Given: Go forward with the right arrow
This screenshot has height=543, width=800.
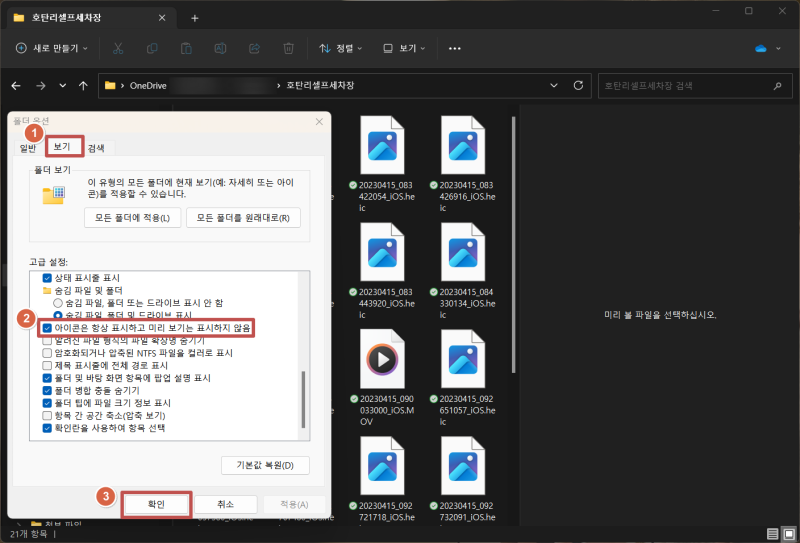Looking at the screenshot, I should (40, 86).
